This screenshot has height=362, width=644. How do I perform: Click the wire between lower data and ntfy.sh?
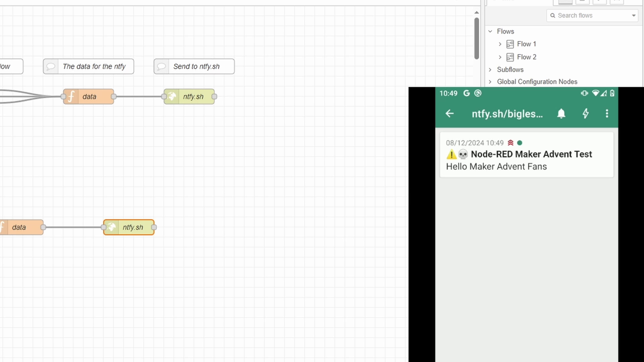[x=73, y=227]
